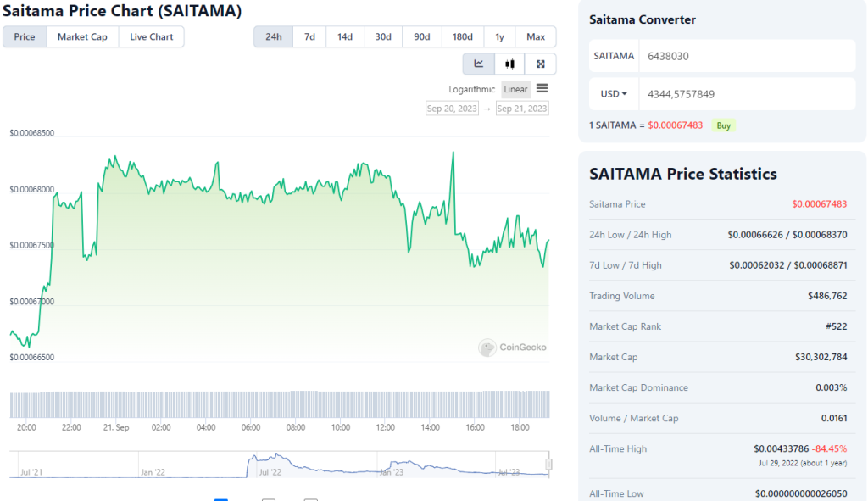Switch to the Market Cap tab

pos(82,36)
